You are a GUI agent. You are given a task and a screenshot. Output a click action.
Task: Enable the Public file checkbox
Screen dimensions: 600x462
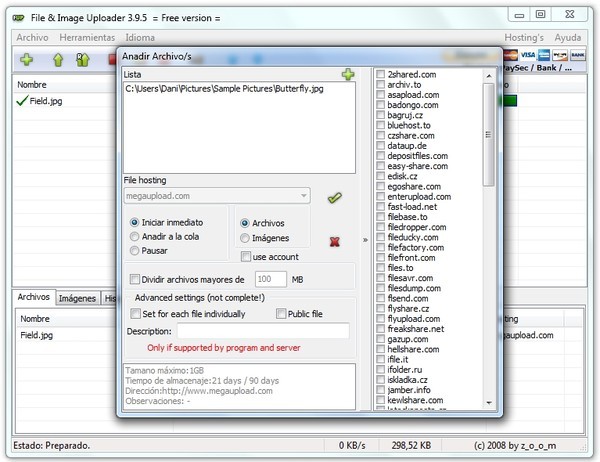(281, 314)
